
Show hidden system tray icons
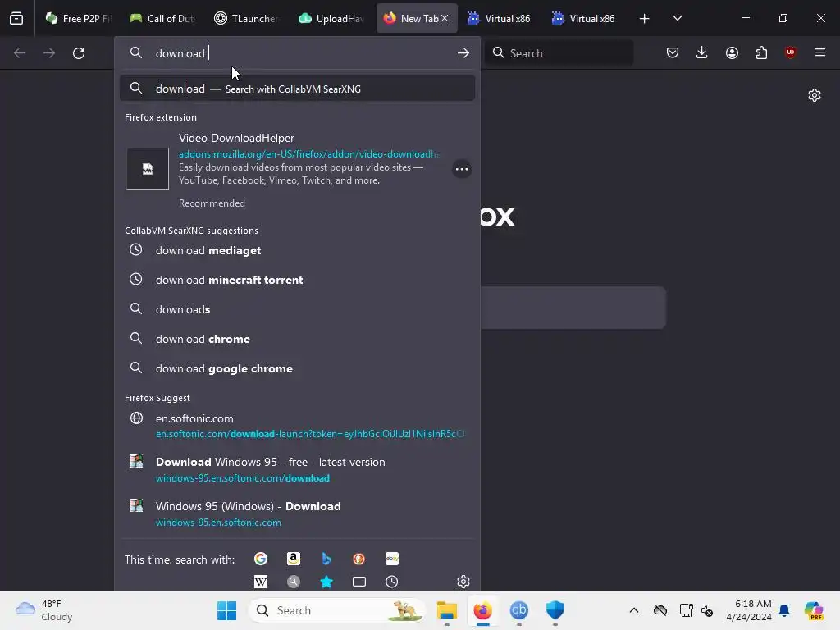click(634, 610)
